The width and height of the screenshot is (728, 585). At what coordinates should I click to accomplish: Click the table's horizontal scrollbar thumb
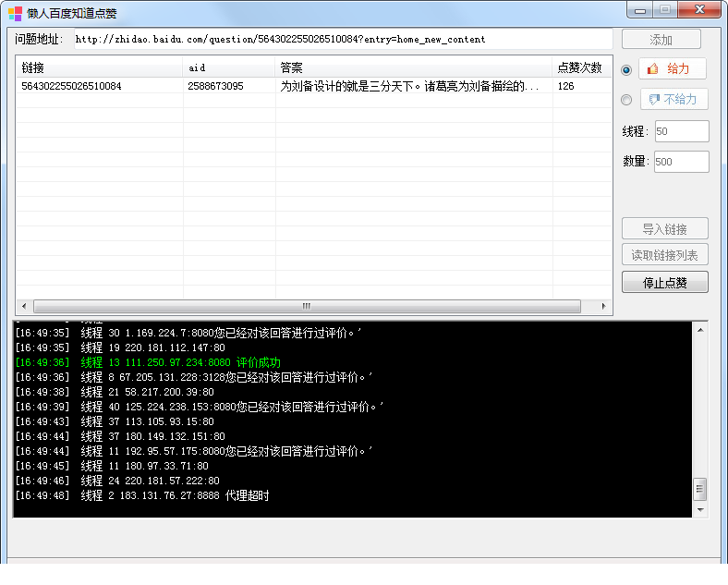pyautogui.click(x=307, y=307)
